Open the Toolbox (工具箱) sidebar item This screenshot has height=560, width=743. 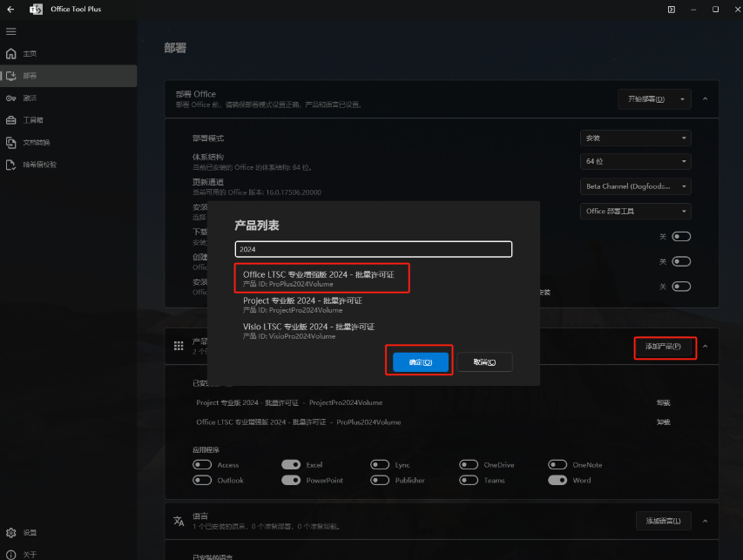coord(69,120)
